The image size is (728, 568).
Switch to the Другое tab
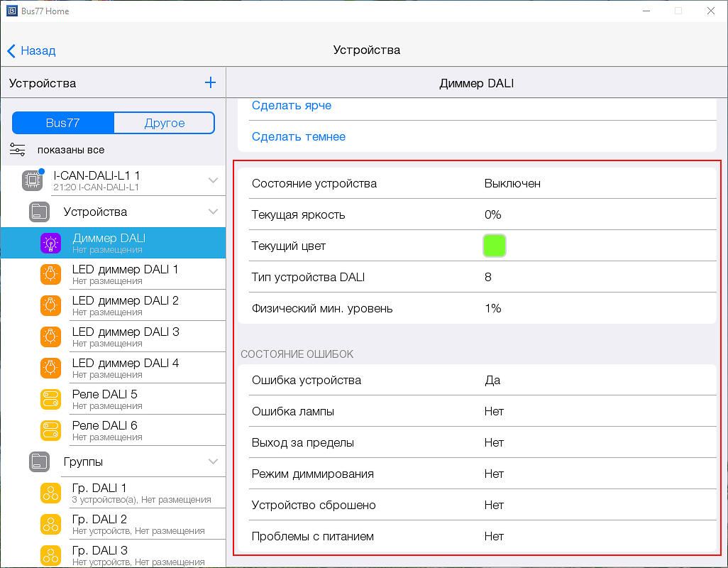pyautogui.click(x=165, y=123)
